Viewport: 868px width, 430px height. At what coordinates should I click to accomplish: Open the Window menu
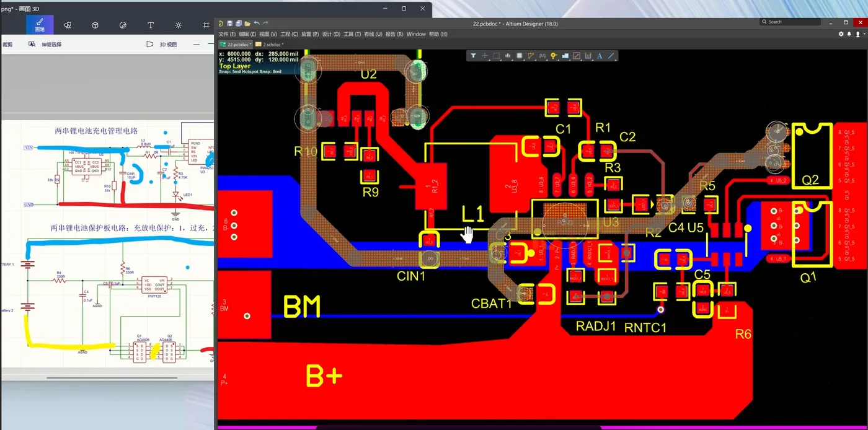tap(416, 34)
